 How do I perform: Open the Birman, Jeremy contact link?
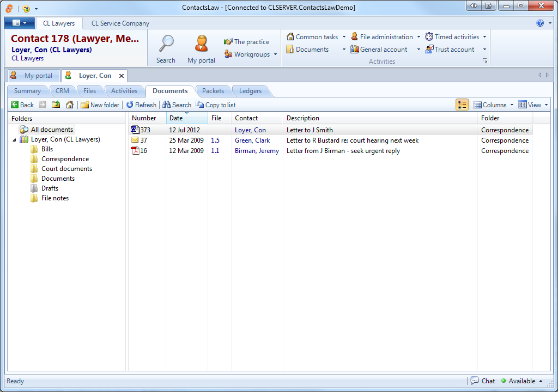tap(257, 150)
